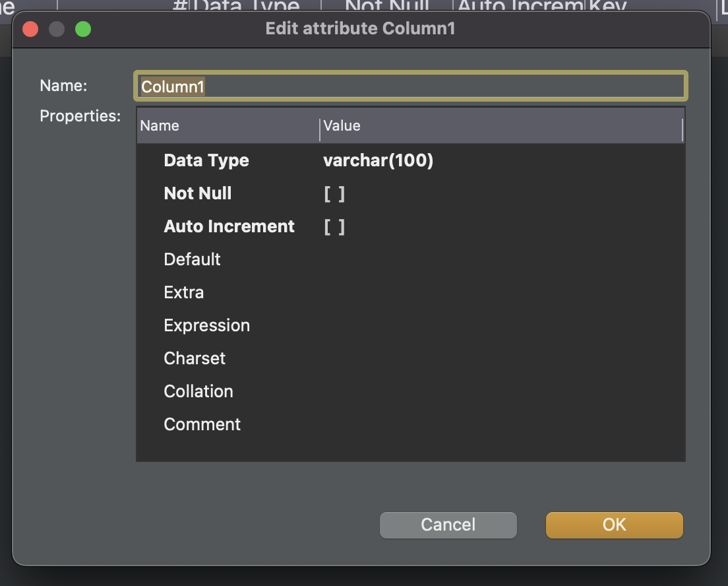Select the Data Type property row
The image size is (728, 586).
point(410,160)
